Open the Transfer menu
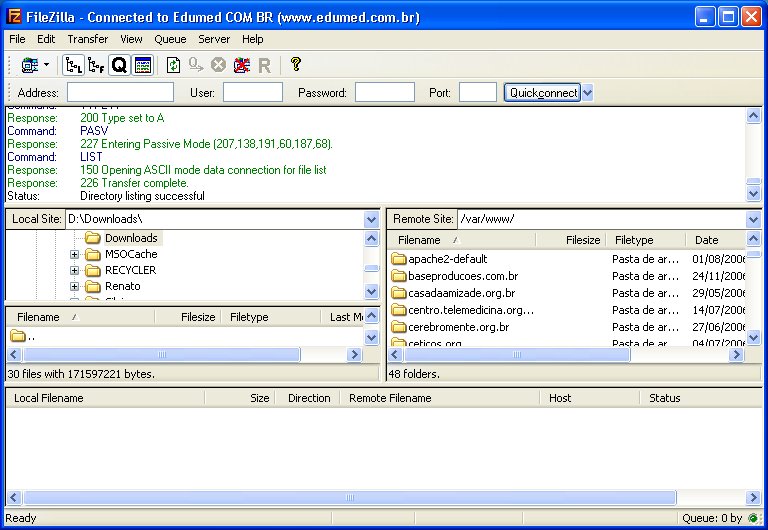 (x=88, y=39)
